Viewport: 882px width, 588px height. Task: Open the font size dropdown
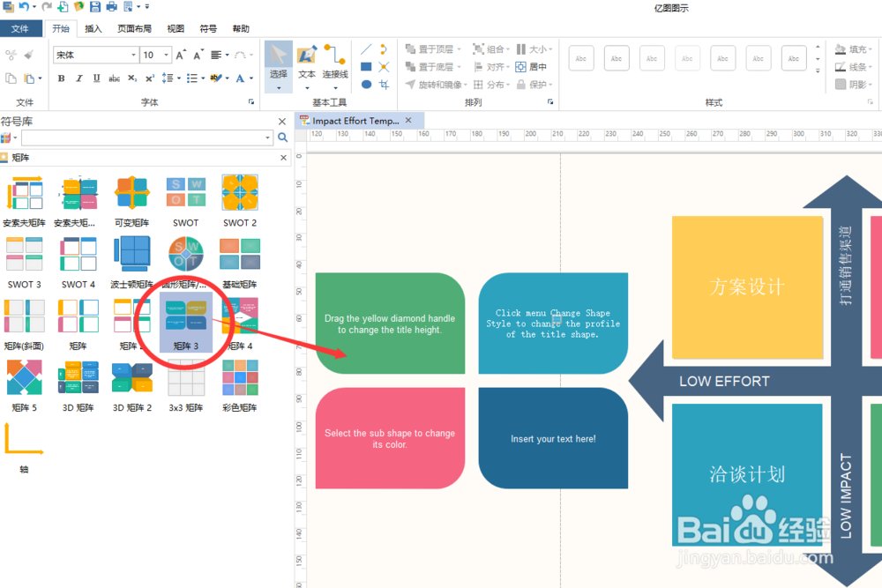166,55
